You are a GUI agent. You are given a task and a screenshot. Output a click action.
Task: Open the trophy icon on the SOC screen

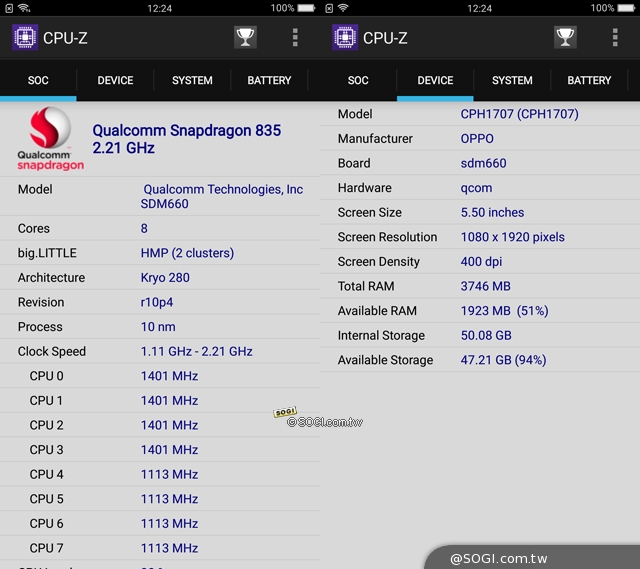point(245,38)
